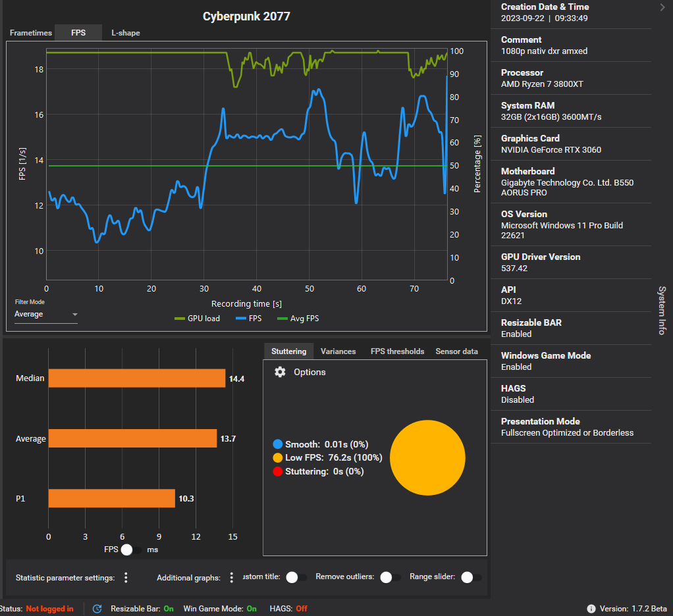Click 'Fullscreen Optimized or Borderless' presentation mode
This screenshot has height=616, width=673.
pyautogui.click(x=567, y=433)
